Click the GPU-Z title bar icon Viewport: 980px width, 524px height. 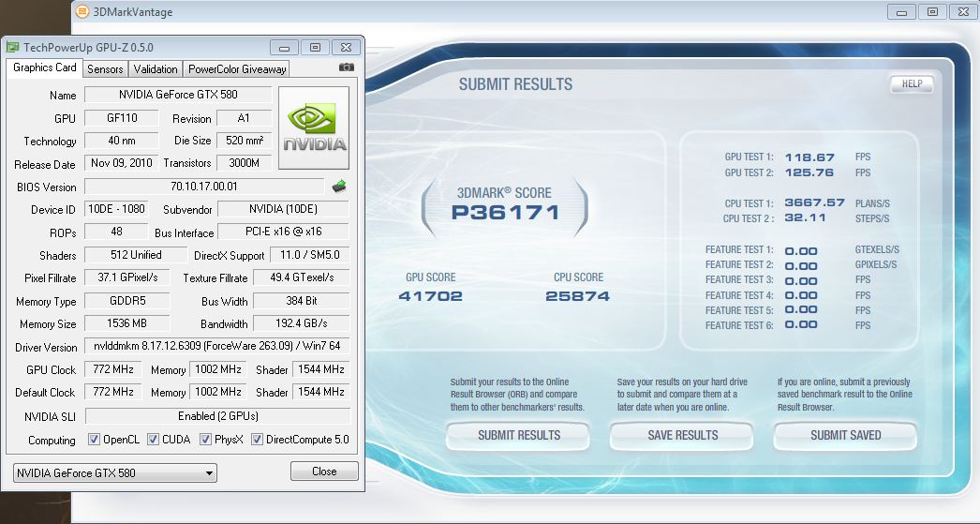(x=12, y=47)
